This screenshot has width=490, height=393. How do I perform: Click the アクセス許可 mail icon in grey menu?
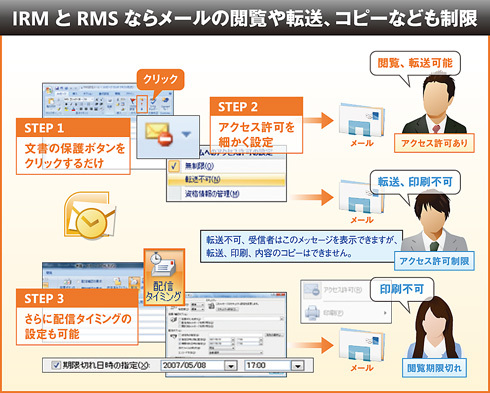tap(312, 290)
